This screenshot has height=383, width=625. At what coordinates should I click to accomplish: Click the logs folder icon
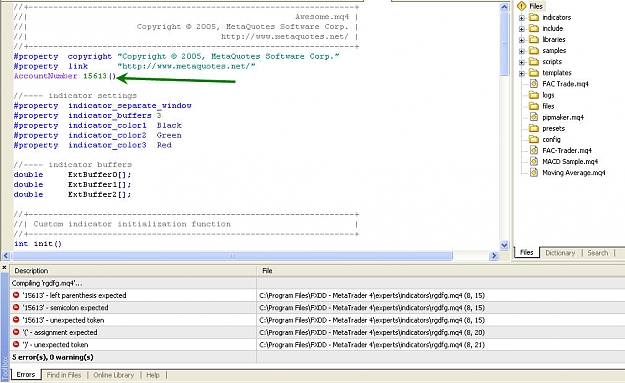tap(534, 95)
